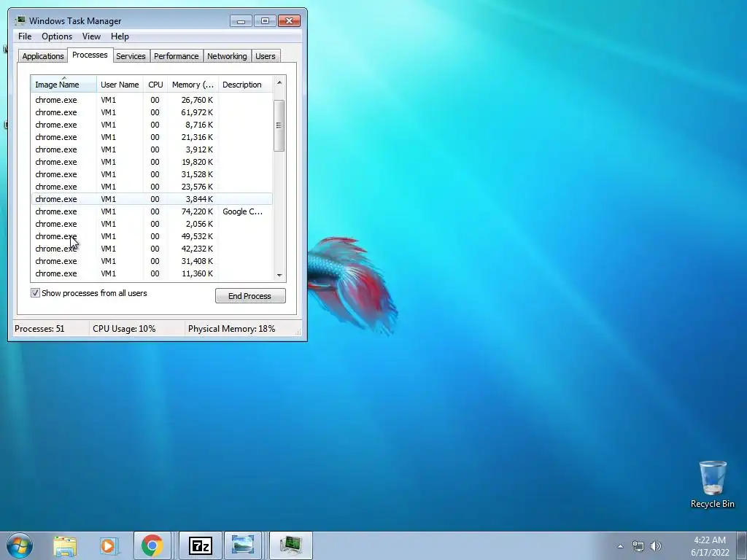The image size is (747, 560).
Task: Select chrome.exe row using 23,576 K
Action: click(152, 187)
